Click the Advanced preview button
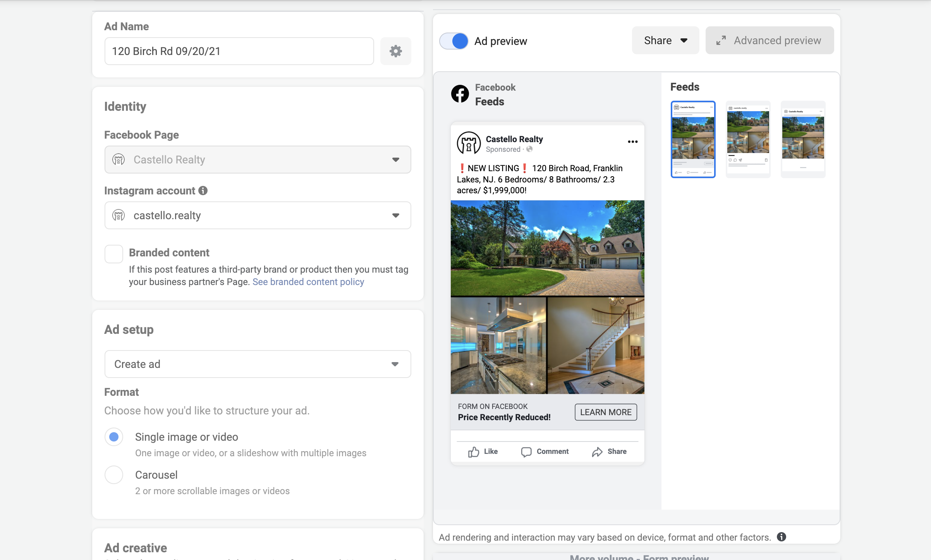 [770, 41]
